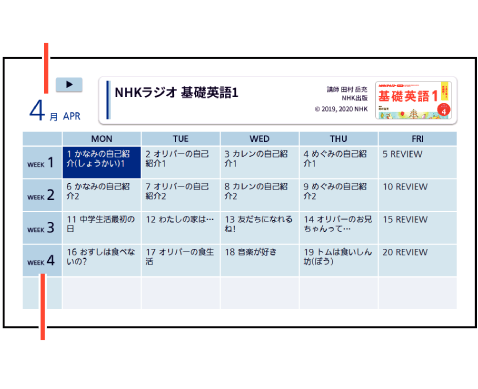Click the WEEK 3 row header
The image size is (478, 389).
42,228
